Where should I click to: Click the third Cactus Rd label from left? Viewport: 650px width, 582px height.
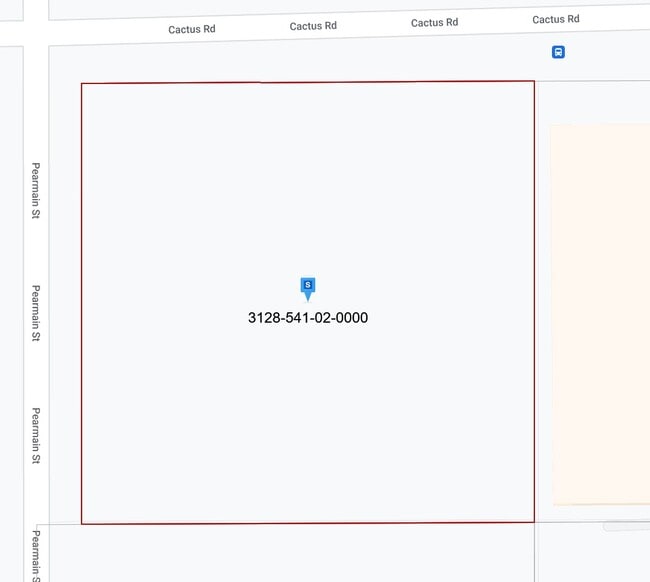point(434,22)
